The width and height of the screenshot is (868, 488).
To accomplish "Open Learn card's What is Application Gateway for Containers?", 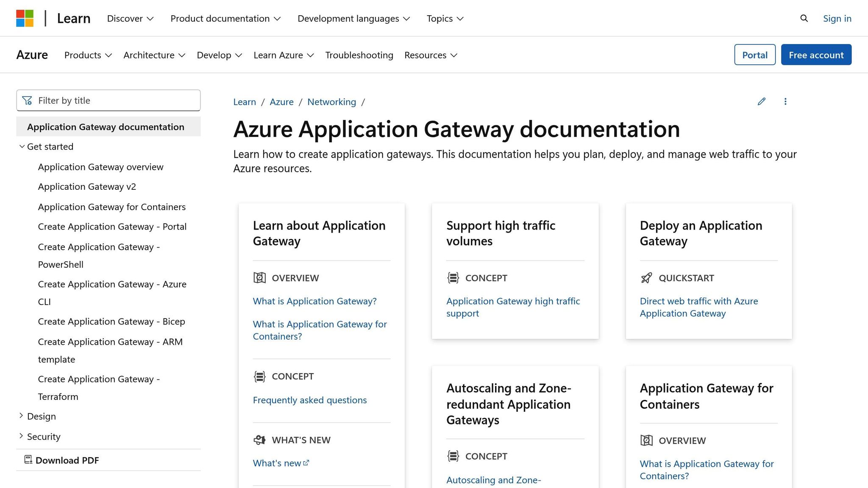I will click(x=320, y=330).
